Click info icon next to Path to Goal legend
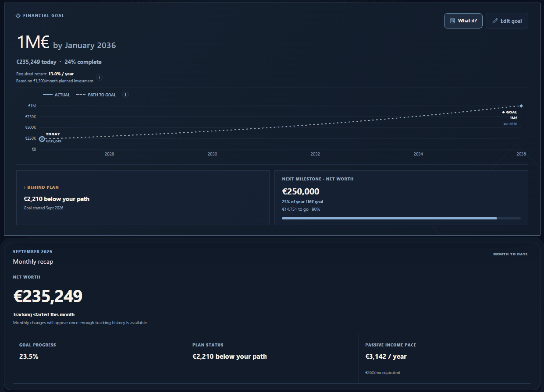 (125, 95)
